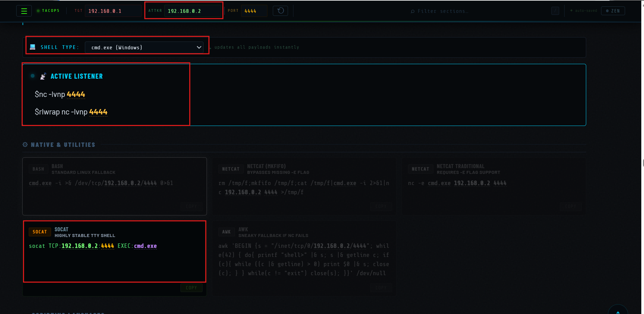Open the hamburger menu

tap(24, 10)
